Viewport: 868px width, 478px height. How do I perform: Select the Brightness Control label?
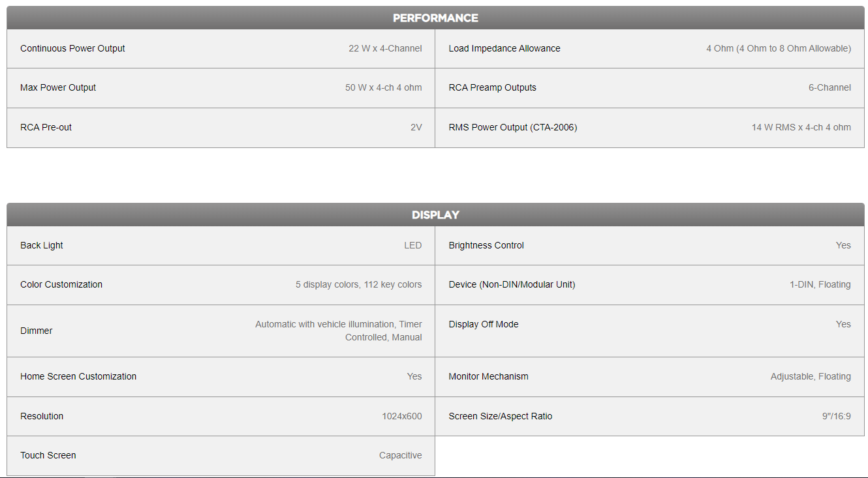pos(486,246)
